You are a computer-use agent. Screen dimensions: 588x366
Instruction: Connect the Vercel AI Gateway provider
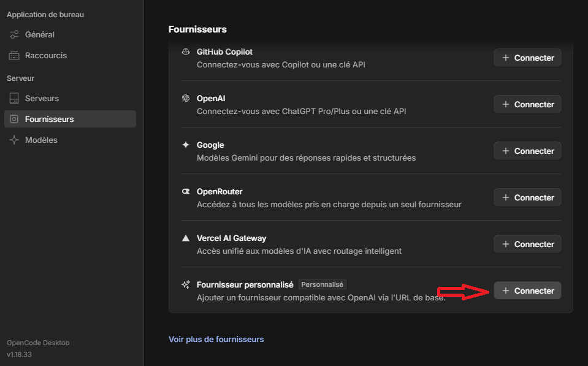(527, 244)
